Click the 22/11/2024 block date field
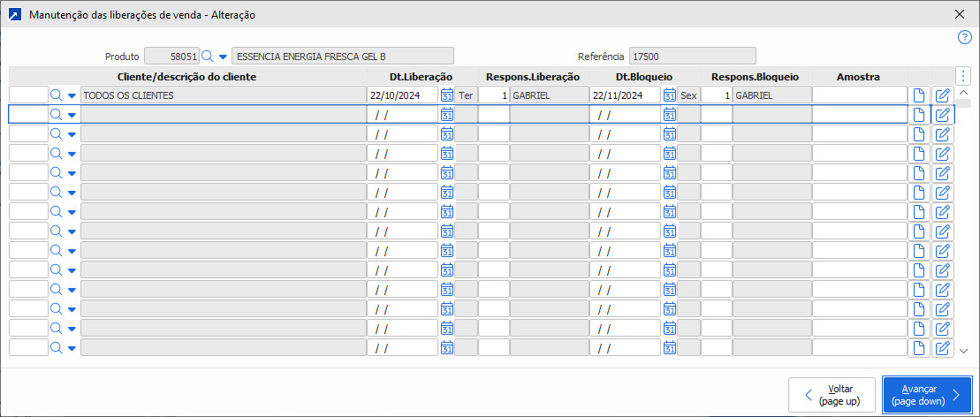This screenshot has height=417, width=980. (x=625, y=95)
